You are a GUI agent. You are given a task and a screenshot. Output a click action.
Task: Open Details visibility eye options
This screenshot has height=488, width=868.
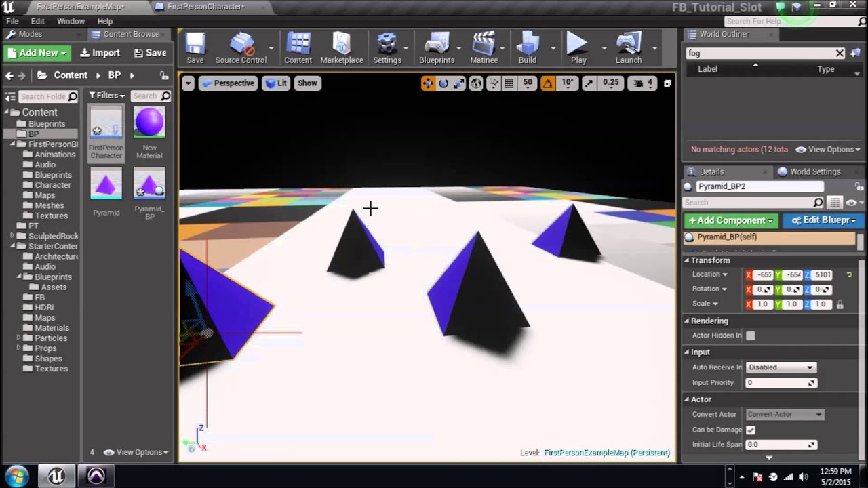coord(854,203)
